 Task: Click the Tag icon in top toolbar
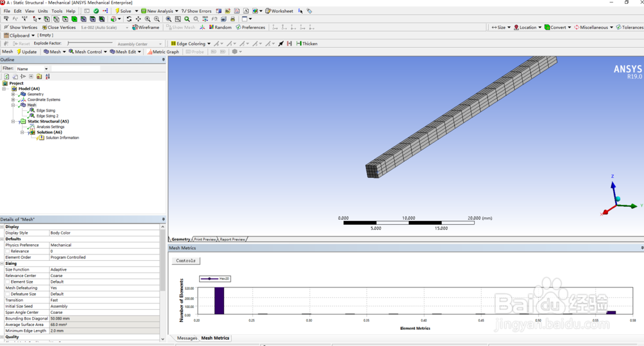[309, 11]
